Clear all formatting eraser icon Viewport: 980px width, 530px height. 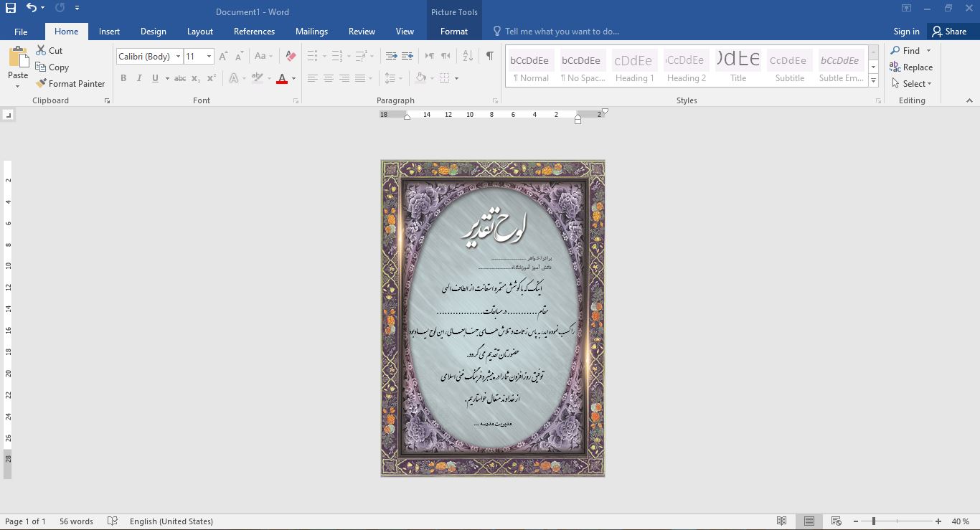[x=291, y=56]
